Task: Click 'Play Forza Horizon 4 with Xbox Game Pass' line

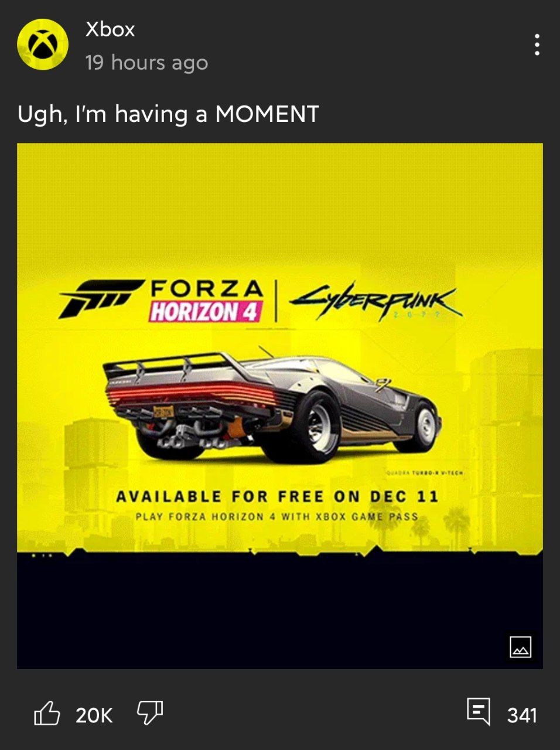Action: (276, 517)
